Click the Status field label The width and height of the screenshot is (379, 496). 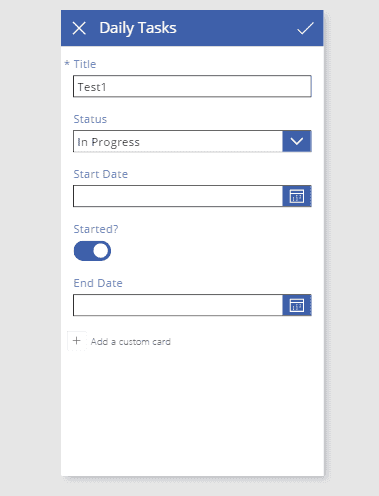pyautogui.click(x=90, y=119)
